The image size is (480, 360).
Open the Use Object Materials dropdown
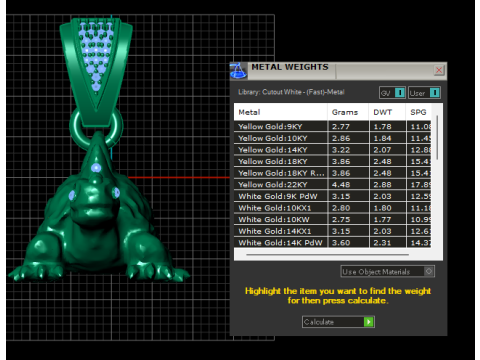pos(387,272)
